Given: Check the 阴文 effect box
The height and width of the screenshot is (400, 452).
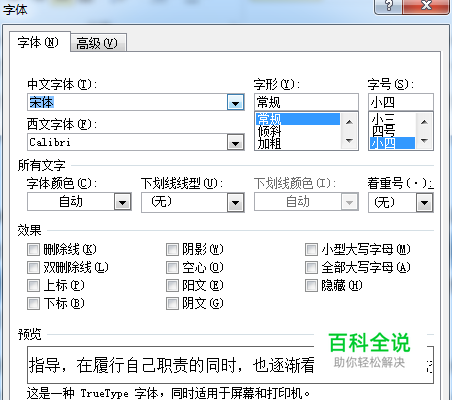Looking at the screenshot, I should tap(172, 303).
